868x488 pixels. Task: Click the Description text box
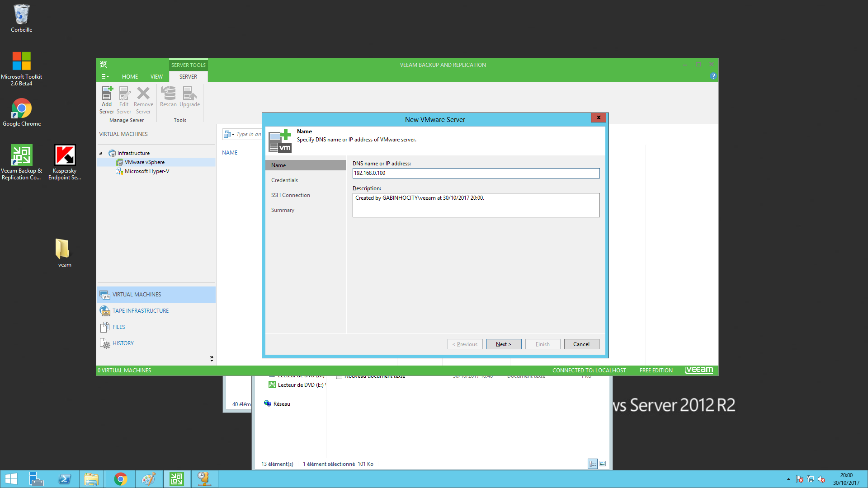coord(476,205)
